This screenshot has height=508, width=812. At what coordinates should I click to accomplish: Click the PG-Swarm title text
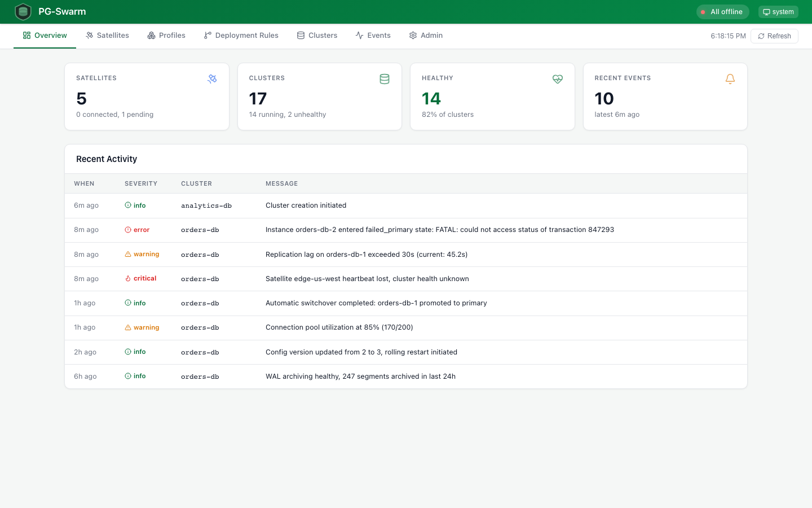(62, 12)
